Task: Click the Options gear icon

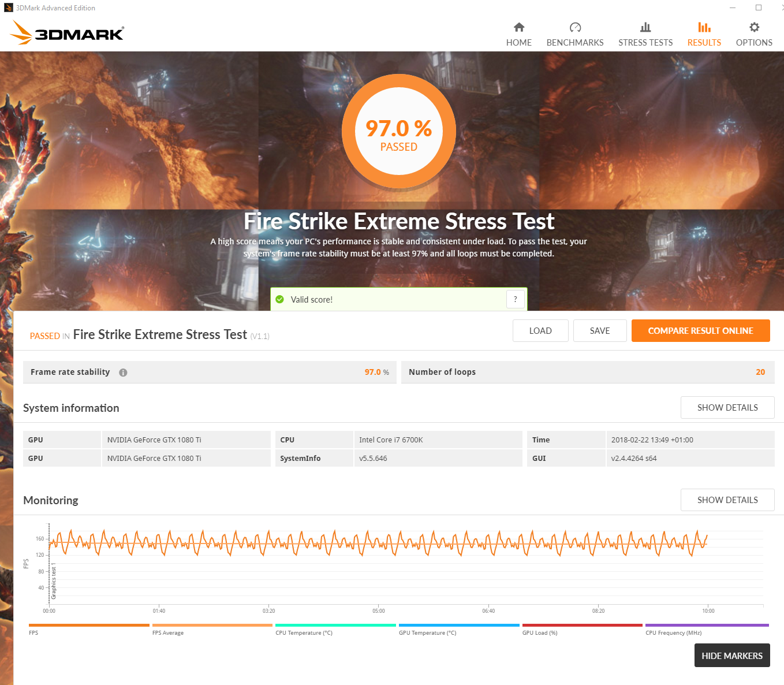Action: pos(754,27)
